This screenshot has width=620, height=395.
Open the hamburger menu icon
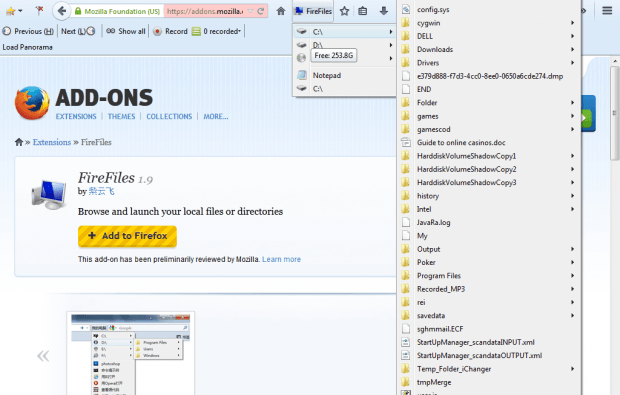pos(607,11)
